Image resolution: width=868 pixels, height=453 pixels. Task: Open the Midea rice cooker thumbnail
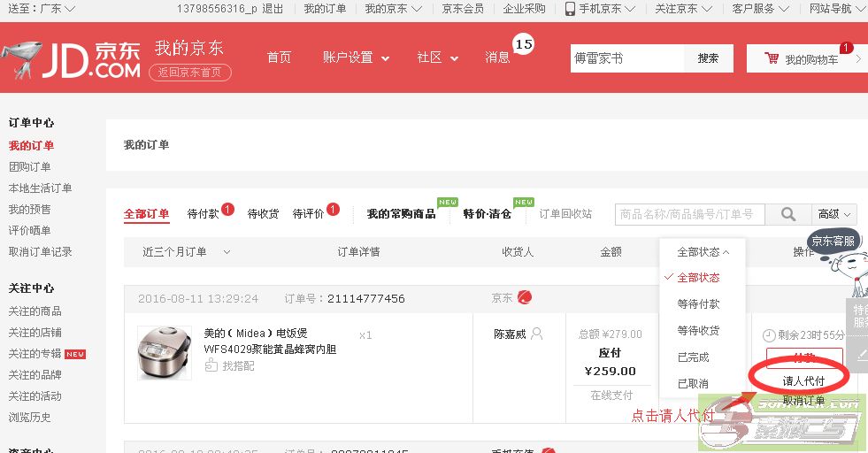(x=165, y=353)
